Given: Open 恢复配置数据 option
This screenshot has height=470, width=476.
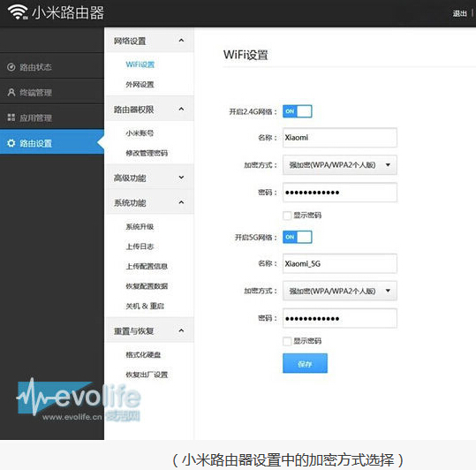Looking at the screenshot, I should pyautogui.click(x=147, y=286).
